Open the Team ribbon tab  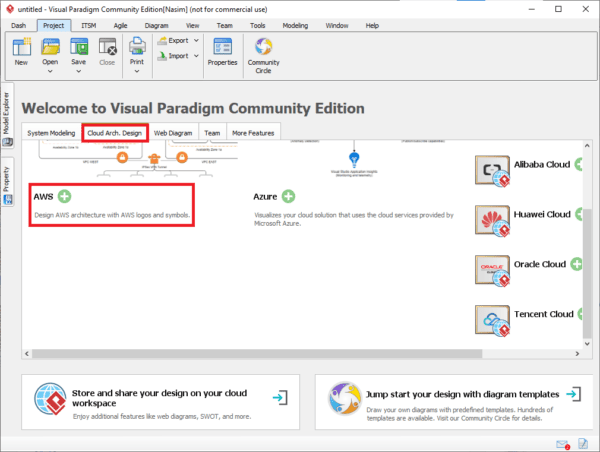pos(225,26)
